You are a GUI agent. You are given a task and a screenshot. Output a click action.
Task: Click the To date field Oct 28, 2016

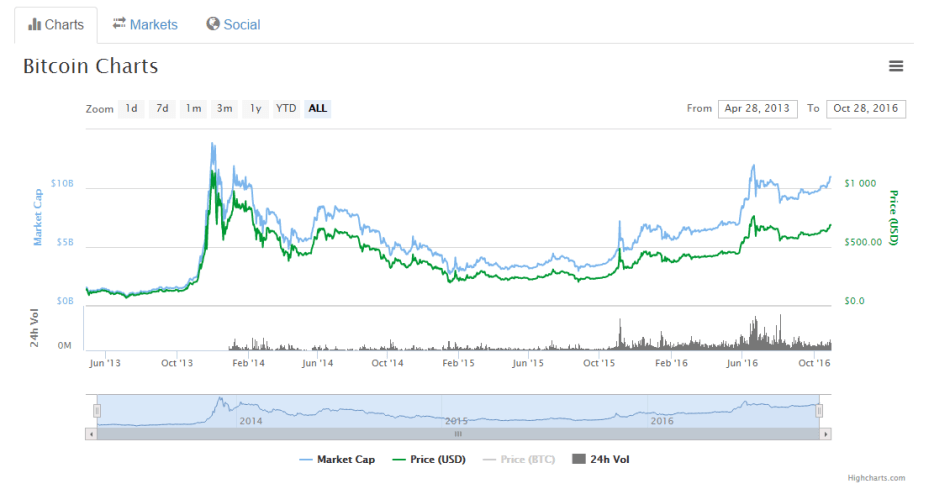pos(866,108)
